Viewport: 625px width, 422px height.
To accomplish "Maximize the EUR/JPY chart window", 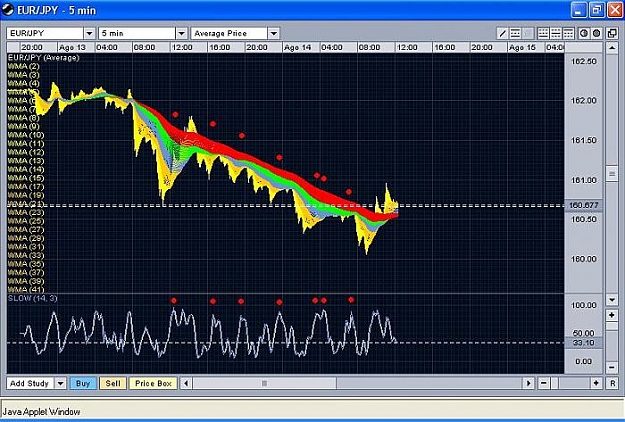I will 597,10.
